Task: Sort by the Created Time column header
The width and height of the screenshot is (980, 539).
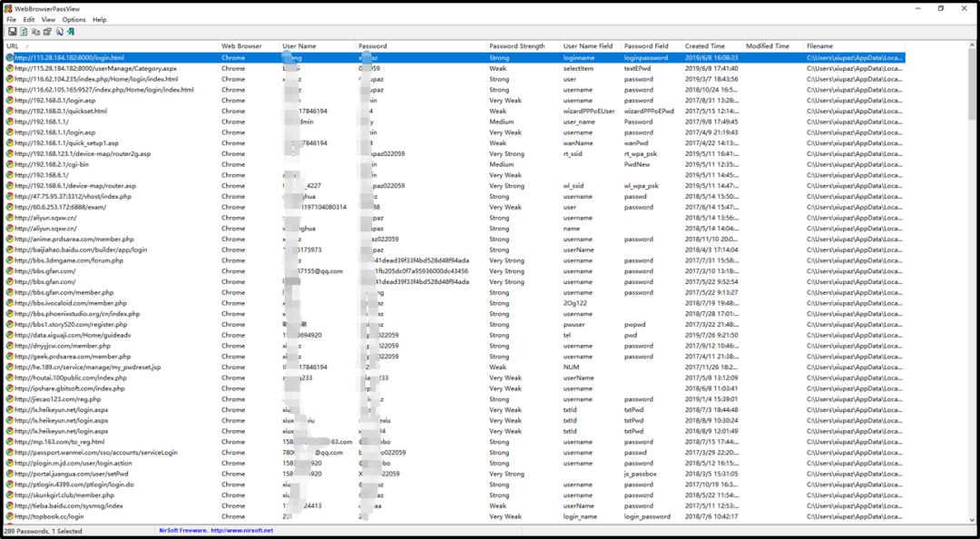Action: pyautogui.click(x=712, y=45)
